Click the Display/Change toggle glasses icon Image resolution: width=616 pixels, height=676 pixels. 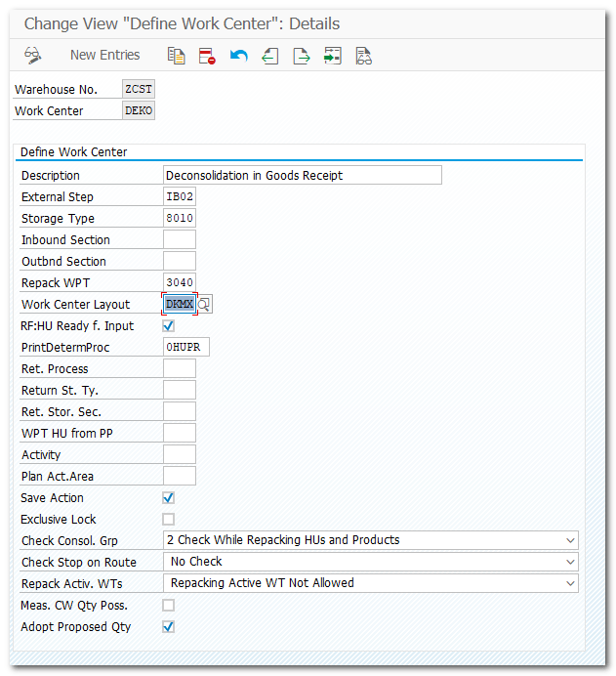[x=33, y=56]
